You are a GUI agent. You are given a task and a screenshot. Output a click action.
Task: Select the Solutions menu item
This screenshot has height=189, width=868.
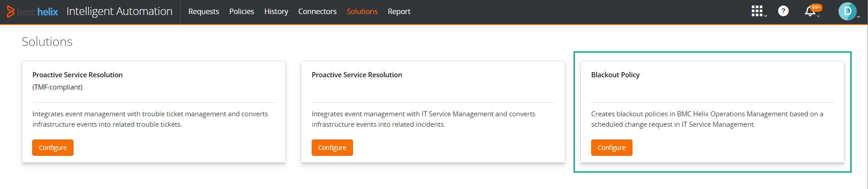click(x=362, y=11)
